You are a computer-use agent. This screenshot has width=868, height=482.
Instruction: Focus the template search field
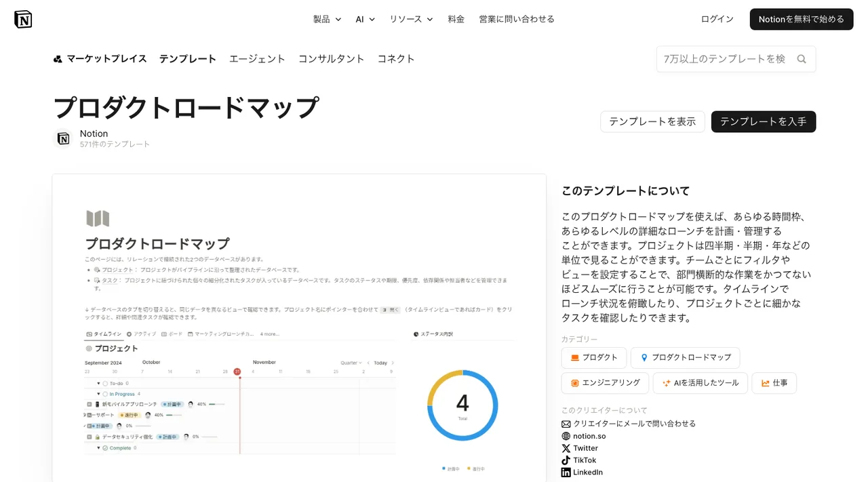click(736, 59)
